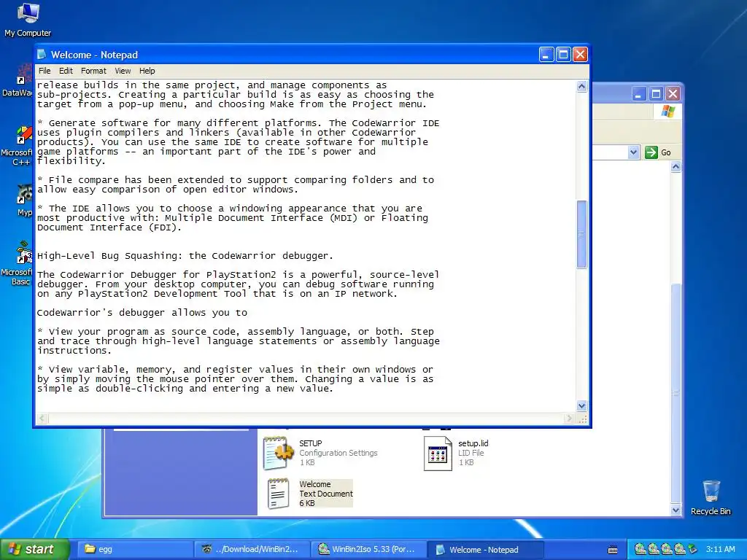
Task: Maximize the background Explorer window
Action: click(x=656, y=94)
